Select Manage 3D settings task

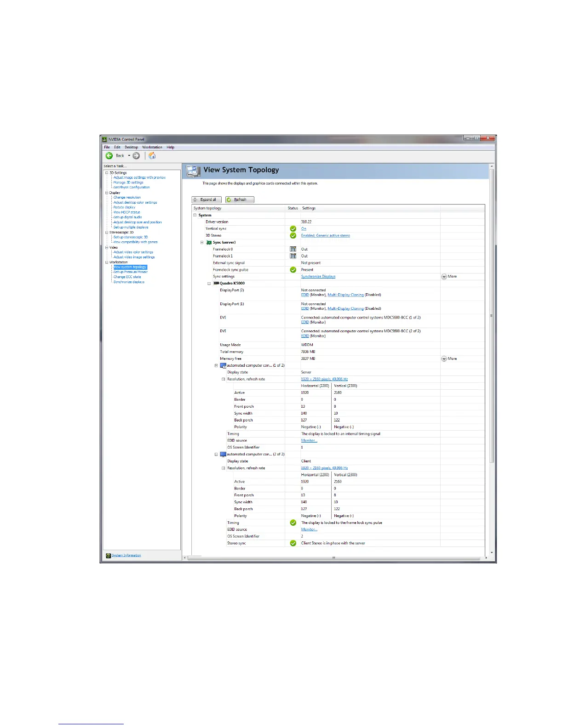click(x=128, y=182)
